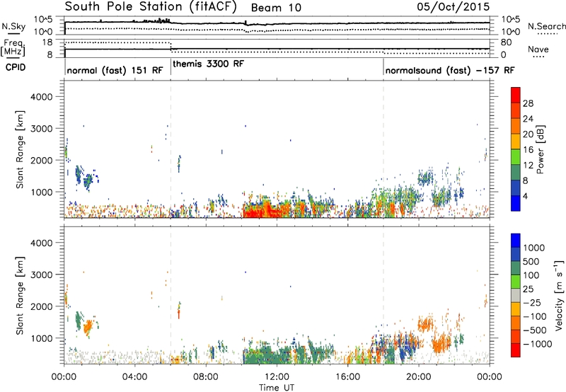
Task: Select 'normalsound (fast) -157 RF' label
Action: click(x=450, y=70)
